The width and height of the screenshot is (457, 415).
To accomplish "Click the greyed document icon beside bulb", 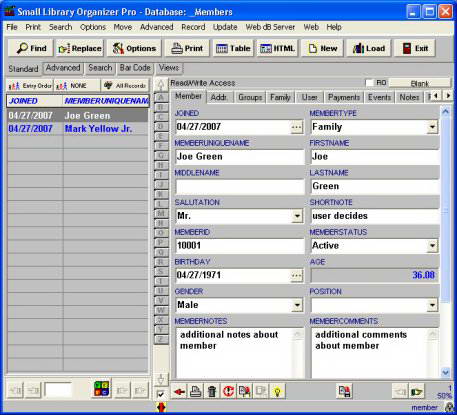I will click(261, 391).
